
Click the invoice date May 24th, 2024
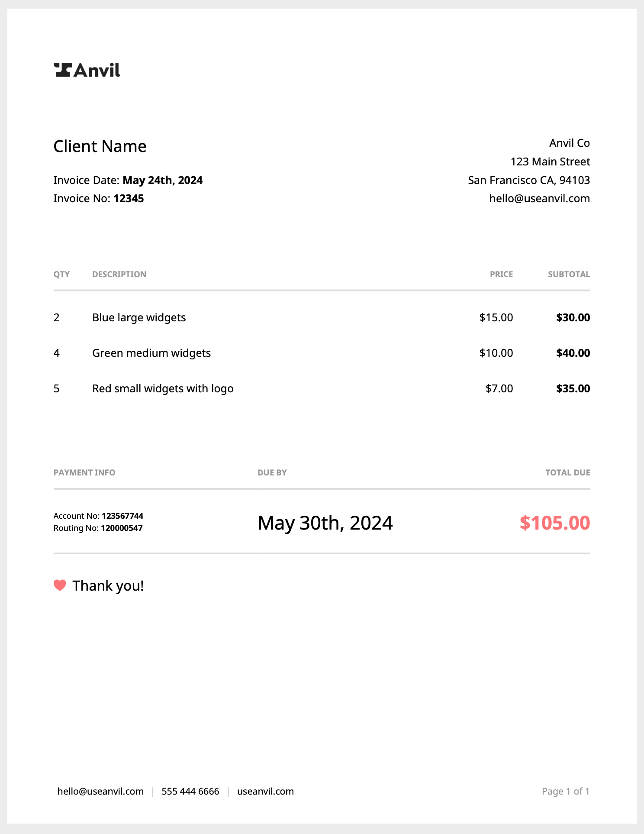click(x=163, y=180)
